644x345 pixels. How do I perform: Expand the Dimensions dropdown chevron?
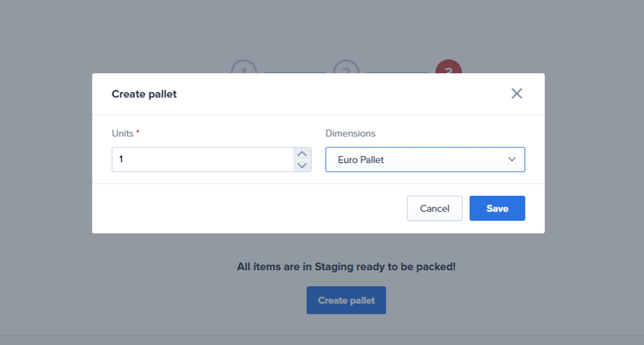point(512,160)
